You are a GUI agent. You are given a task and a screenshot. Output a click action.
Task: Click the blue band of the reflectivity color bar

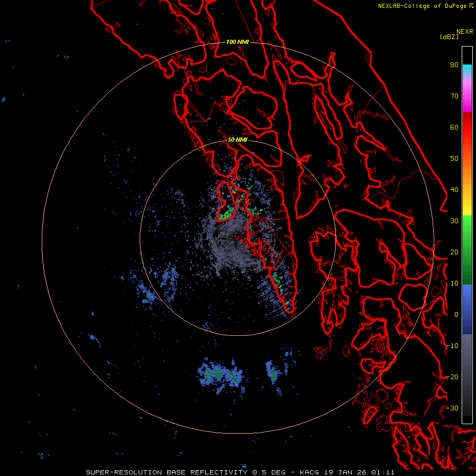(467, 309)
